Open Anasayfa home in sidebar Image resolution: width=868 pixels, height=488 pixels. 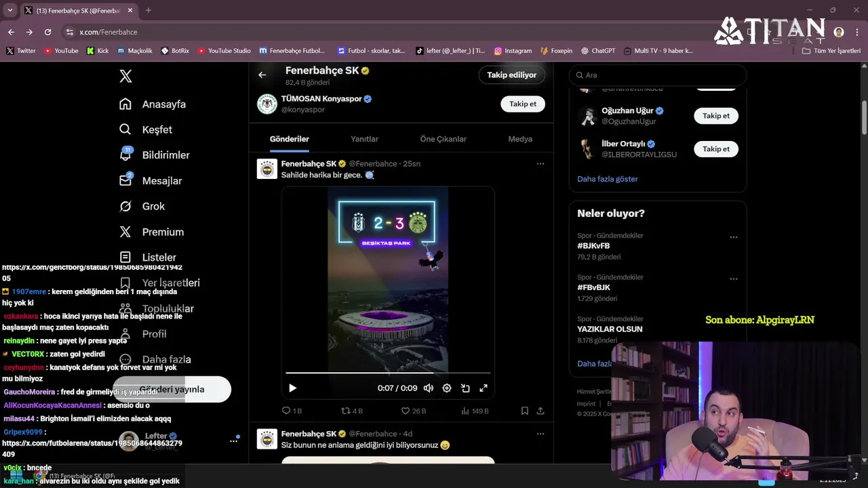coord(153,104)
